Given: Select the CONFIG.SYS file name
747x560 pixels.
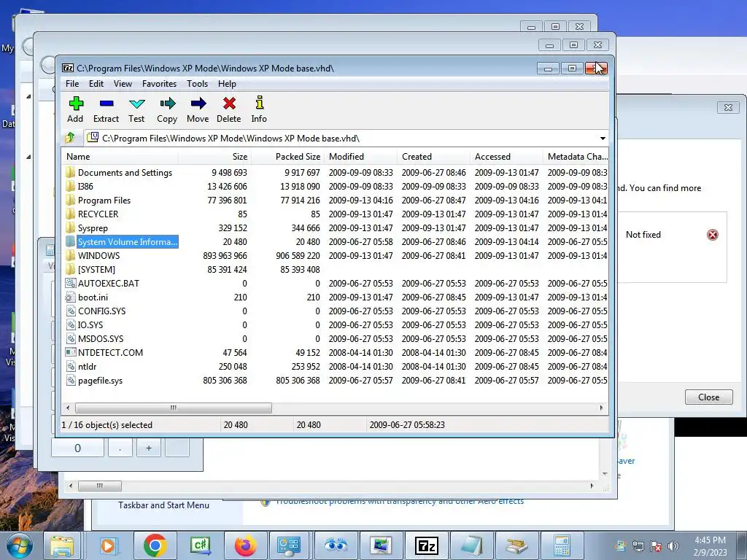Looking at the screenshot, I should 102,311.
